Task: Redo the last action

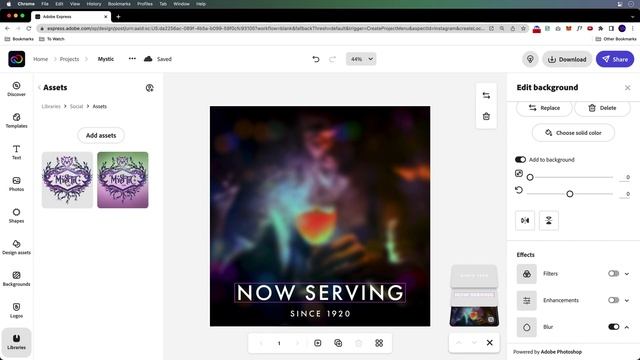Action: 332,59
